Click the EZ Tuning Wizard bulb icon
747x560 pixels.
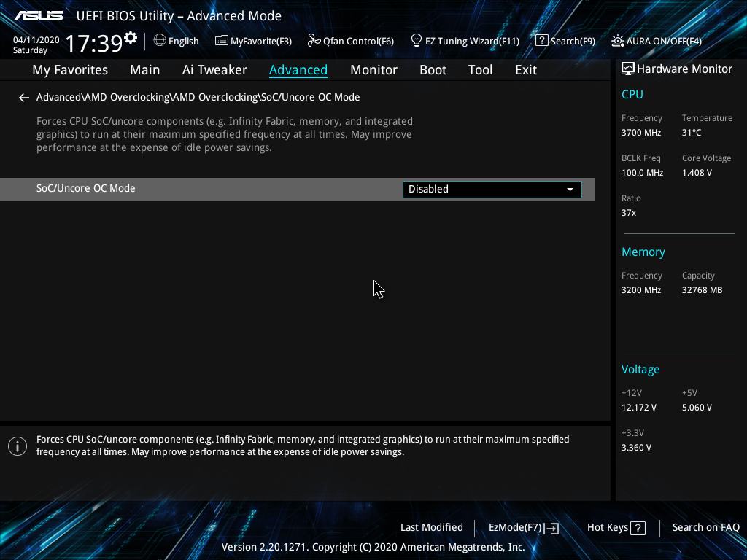pyautogui.click(x=416, y=41)
